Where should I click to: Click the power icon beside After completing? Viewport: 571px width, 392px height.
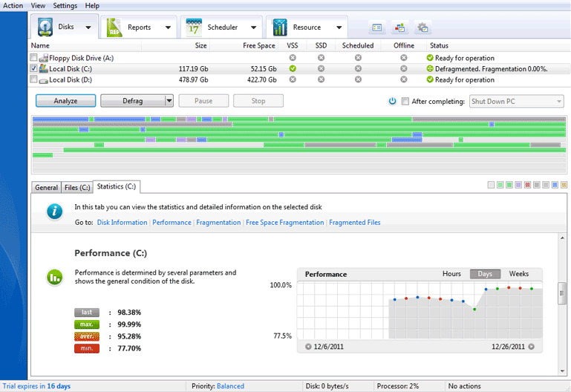tap(392, 101)
